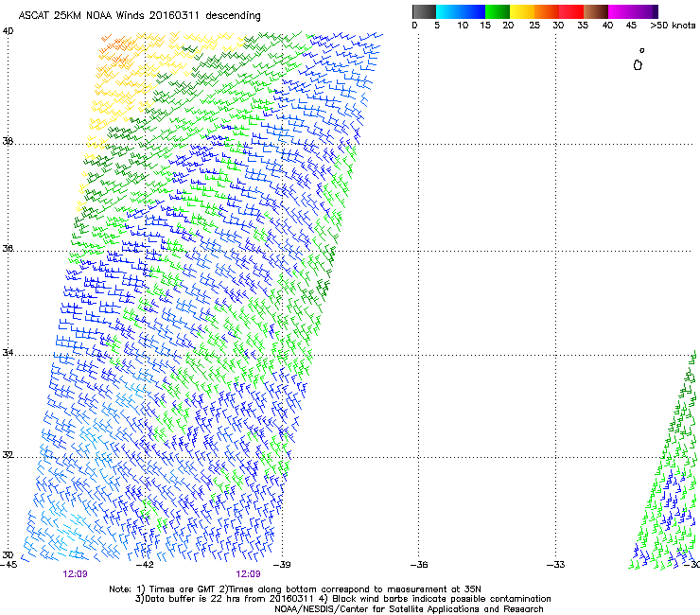Select the red 30-35 knots legend segment

pos(571,11)
